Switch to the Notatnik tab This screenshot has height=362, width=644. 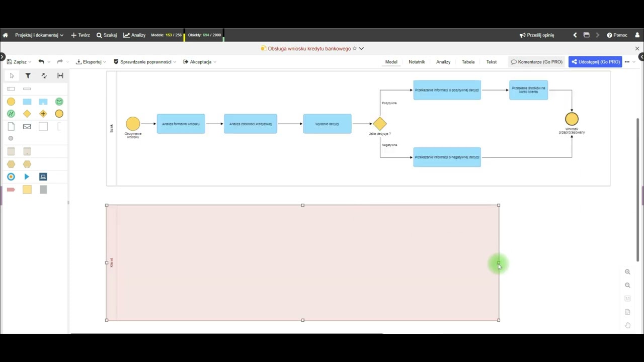[417, 62]
